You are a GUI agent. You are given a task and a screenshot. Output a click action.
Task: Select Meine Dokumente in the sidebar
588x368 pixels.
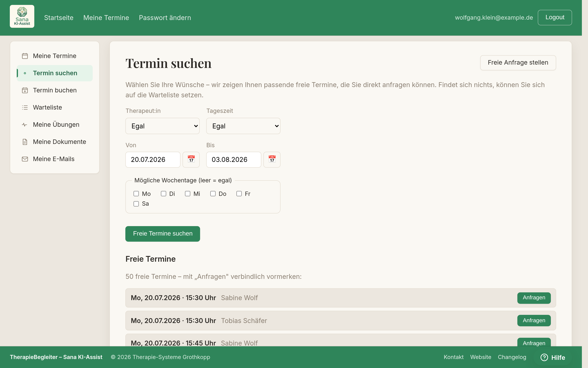tap(55, 142)
